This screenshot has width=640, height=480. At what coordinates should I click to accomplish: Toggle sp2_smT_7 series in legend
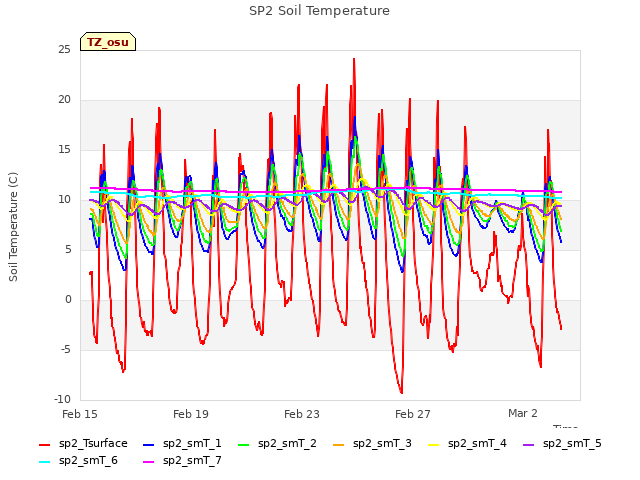[182, 461]
